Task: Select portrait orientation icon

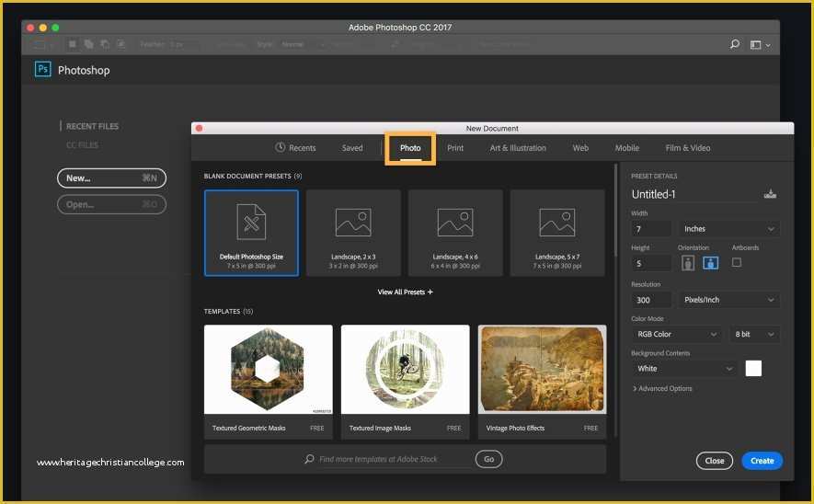Action: pyautogui.click(x=687, y=263)
